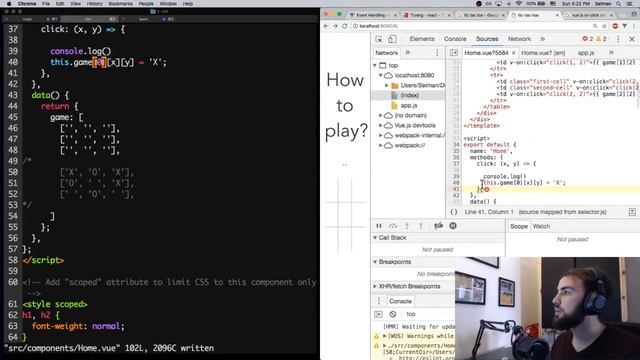
Task: Click the step out of function icon
Action: [x=421, y=226]
